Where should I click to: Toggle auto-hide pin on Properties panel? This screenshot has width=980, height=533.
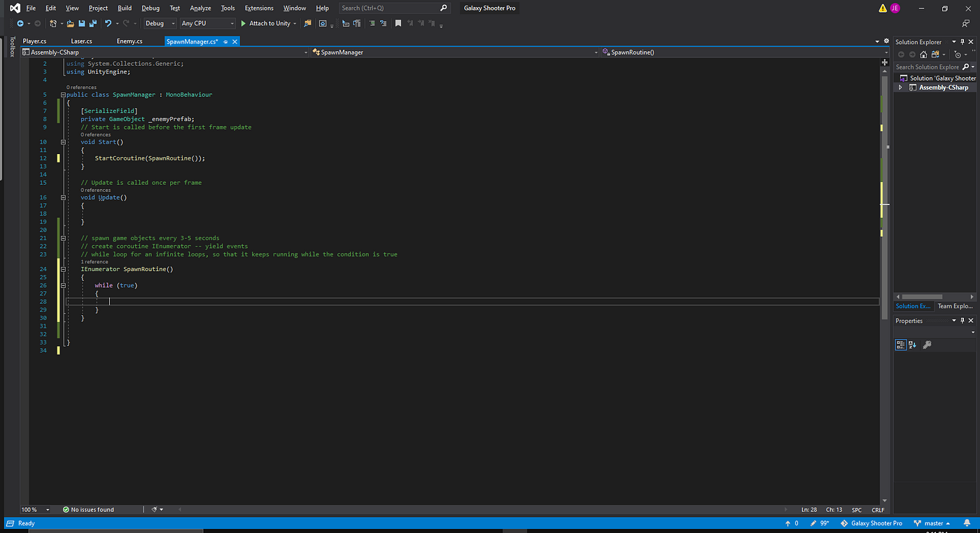click(962, 321)
